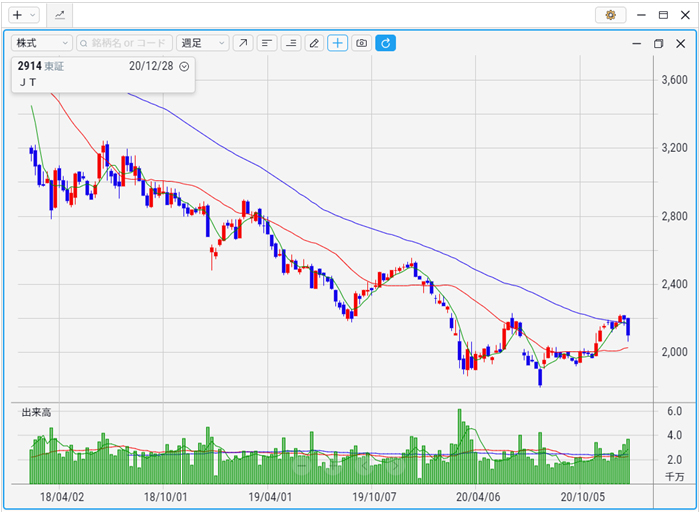700x512 pixels.
Task: Click the stock name or code search field
Action: point(124,43)
